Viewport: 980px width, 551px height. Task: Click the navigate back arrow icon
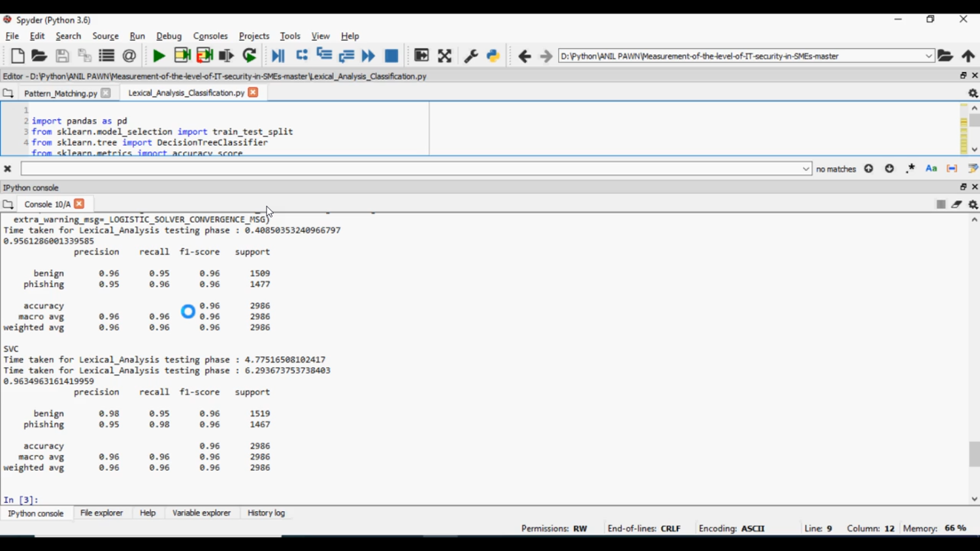pos(524,55)
